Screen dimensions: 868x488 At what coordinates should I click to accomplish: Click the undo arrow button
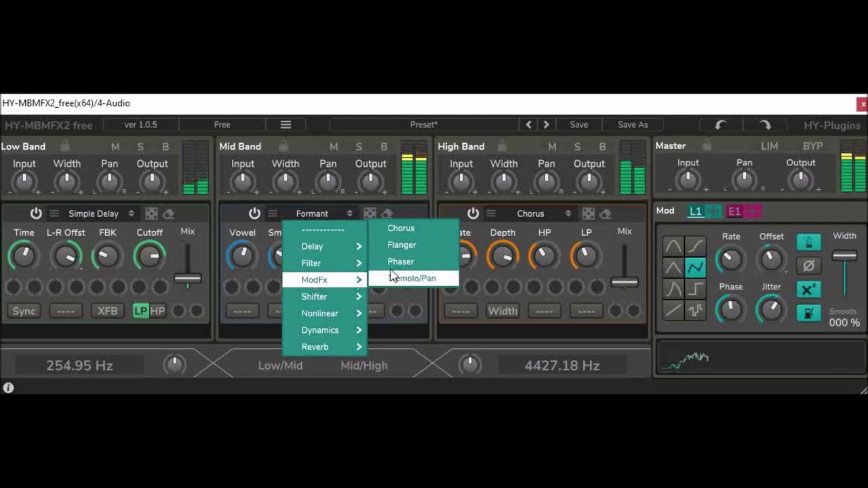click(720, 125)
